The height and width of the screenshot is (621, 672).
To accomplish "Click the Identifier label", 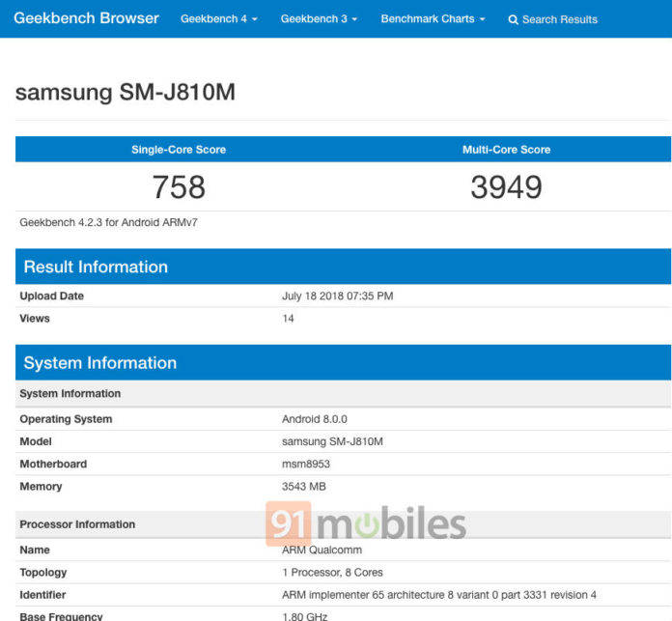I will 42,595.
